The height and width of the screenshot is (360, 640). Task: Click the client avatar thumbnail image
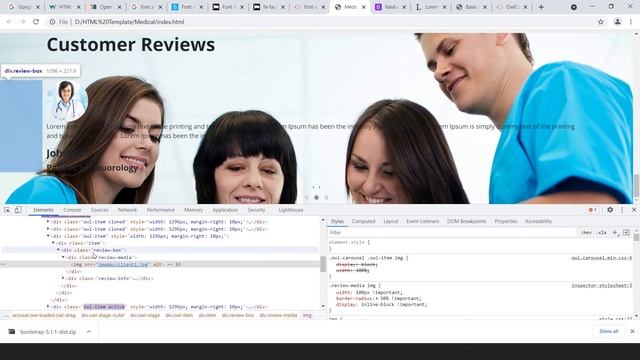pos(67,100)
